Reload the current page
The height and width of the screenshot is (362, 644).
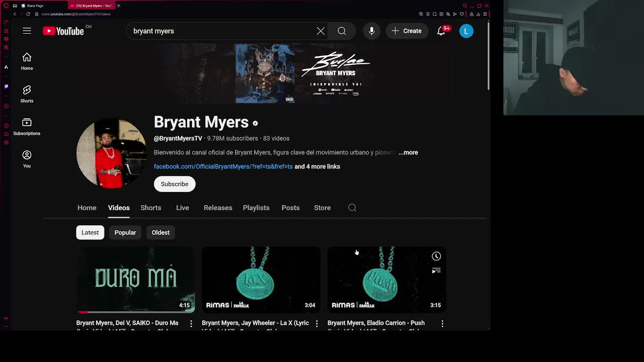pos(28,14)
